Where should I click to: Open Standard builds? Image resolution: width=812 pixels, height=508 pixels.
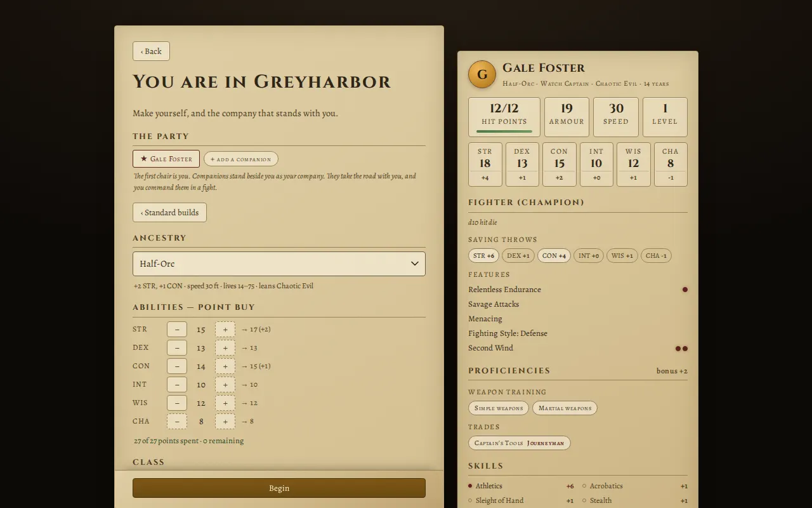tap(169, 213)
